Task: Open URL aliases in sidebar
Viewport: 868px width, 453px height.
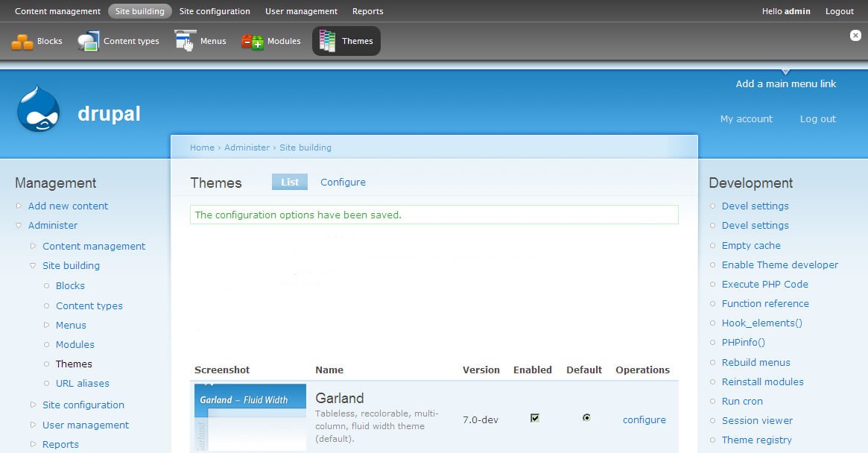Action: tap(83, 383)
